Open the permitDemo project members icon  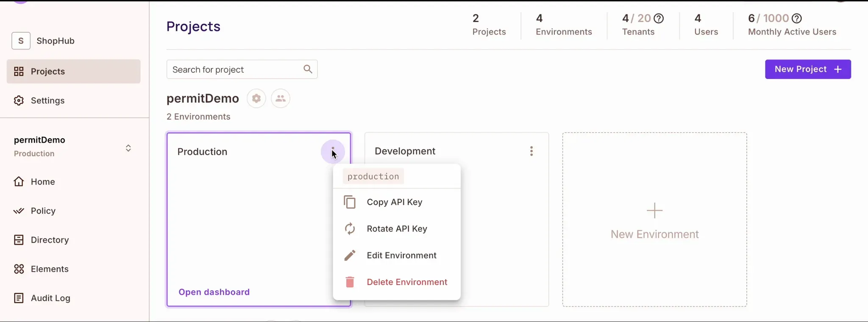tap(280, 98)
